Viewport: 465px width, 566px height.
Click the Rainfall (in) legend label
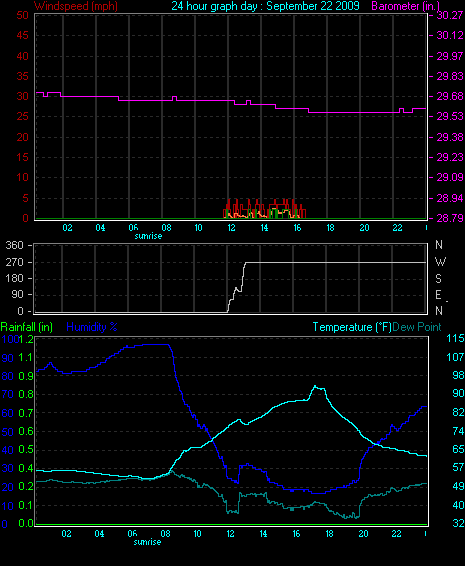tap(27, 327)
